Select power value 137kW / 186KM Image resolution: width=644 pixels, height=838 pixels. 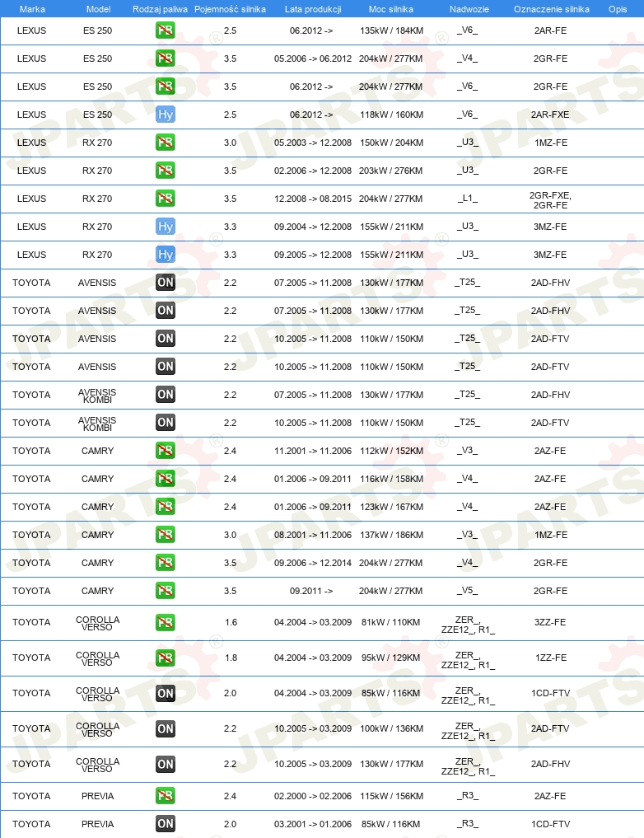pos(391,535)
